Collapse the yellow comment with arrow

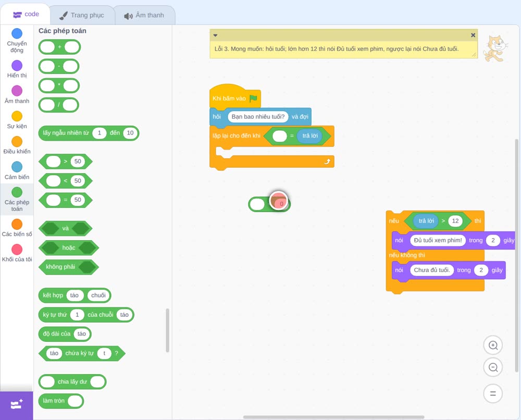click(x=215, y=35)
